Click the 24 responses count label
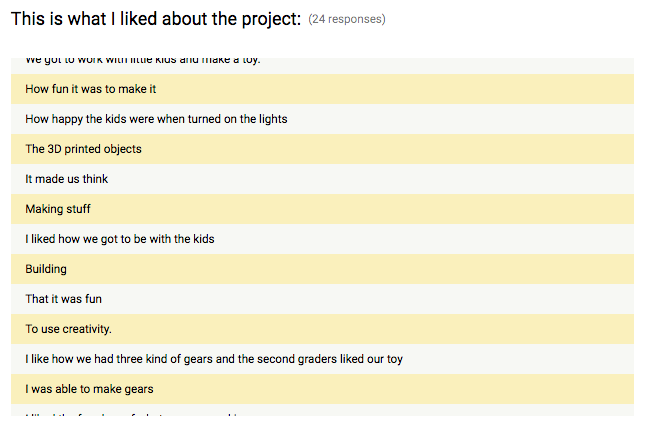Screen dimensions: 651x428 [x=347, y=19]
